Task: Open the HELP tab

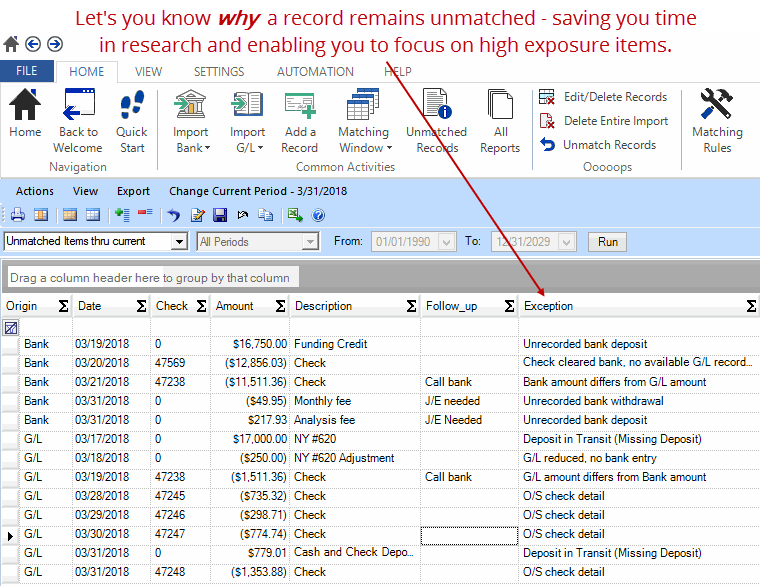Action: pos(398,72)
